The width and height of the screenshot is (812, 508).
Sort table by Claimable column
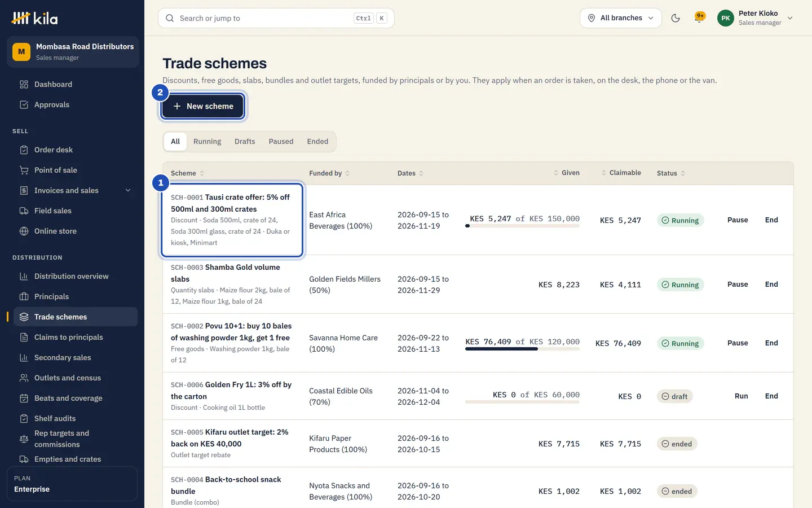[x=621, y=173]
